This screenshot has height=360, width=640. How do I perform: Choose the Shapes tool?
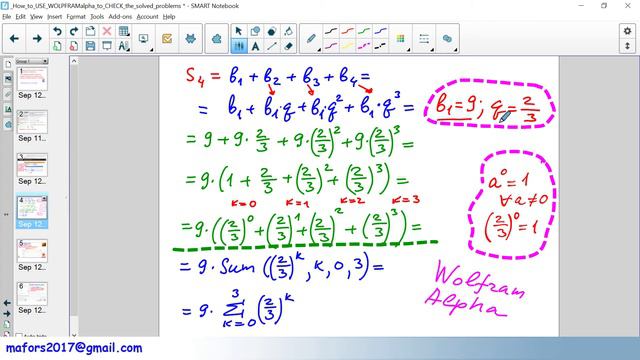[256, 31]
